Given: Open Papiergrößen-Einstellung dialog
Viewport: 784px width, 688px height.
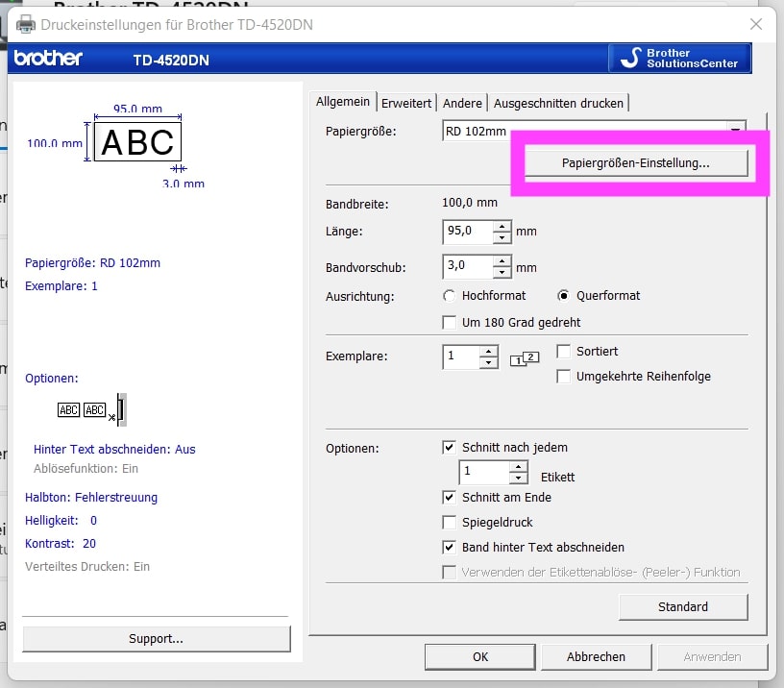Looking at the screenshot, I should coord(635,163).
